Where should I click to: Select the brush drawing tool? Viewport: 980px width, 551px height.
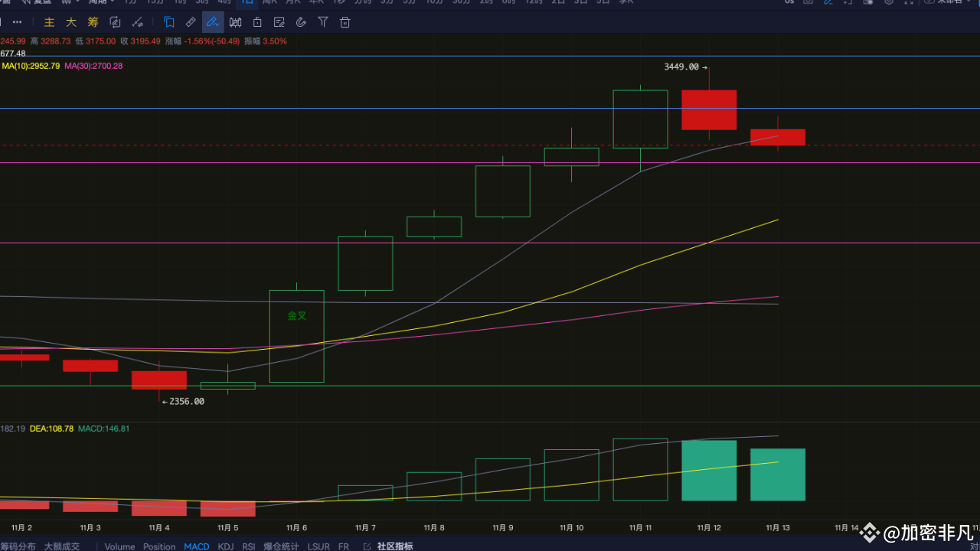[x=137, y=22]
